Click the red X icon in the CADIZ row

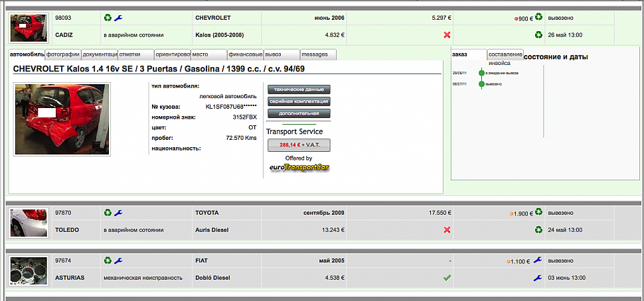coord(447,35)
